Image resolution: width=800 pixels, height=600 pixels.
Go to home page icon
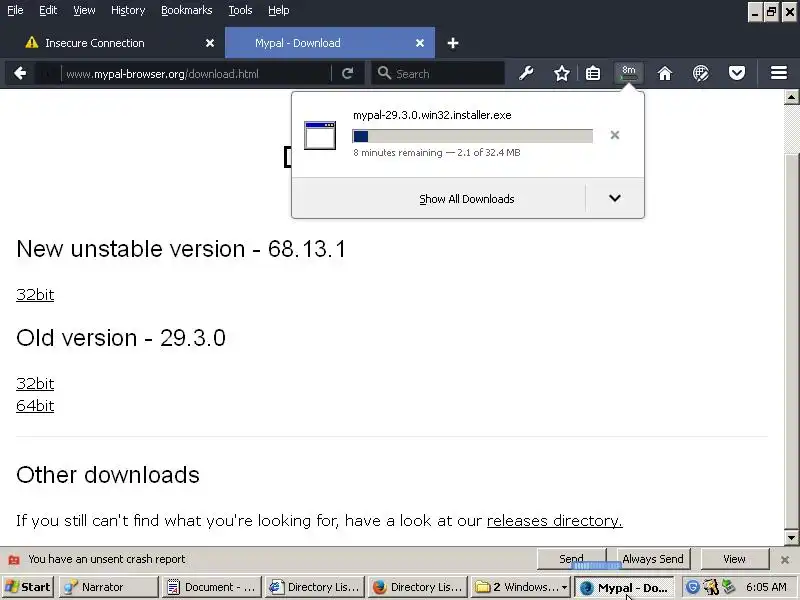pyautogui.click(x=665, y=73)
